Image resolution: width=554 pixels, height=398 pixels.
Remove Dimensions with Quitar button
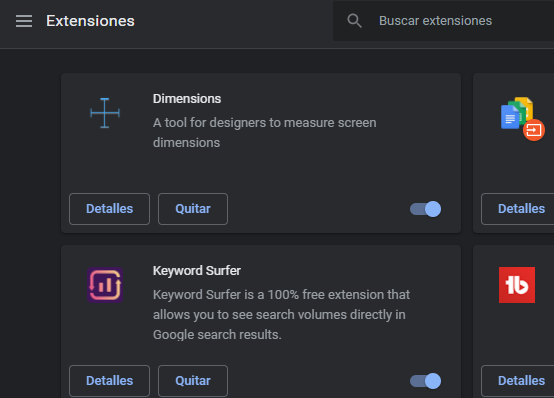click(193, 209)
